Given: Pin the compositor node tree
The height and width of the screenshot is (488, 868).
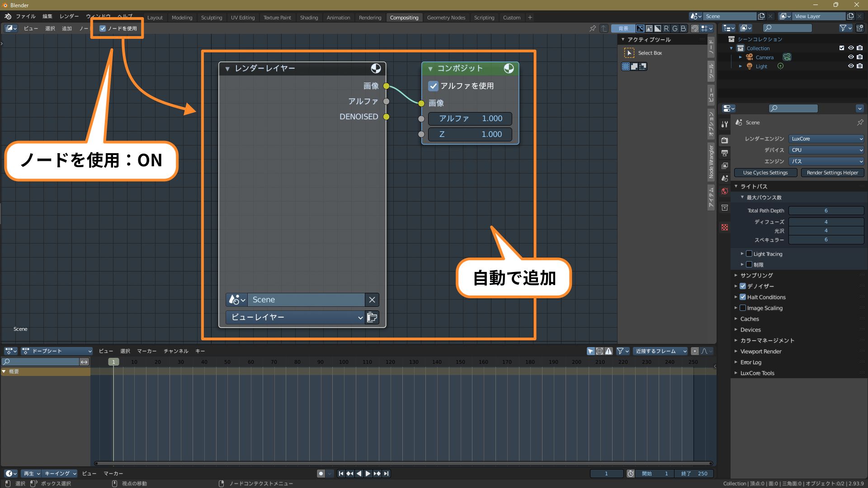Looking at the screenshot, I should [592, 28].
